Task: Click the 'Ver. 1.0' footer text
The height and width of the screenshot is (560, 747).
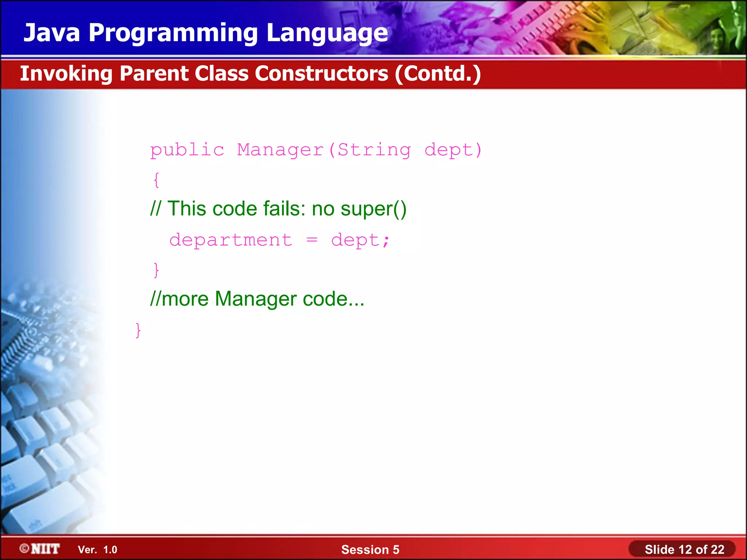Action: tap(97, 549)
